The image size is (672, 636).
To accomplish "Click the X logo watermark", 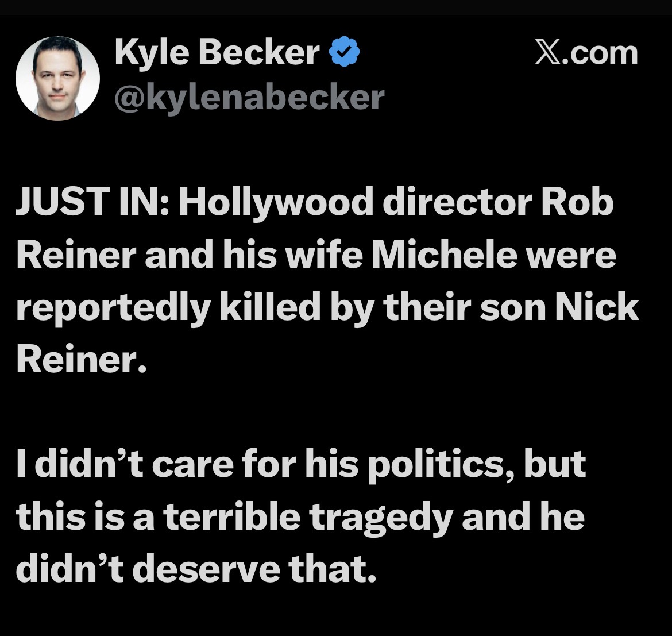I will 547,53.
